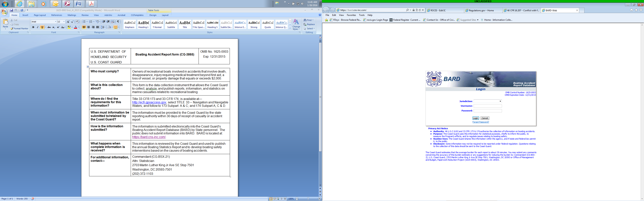Open the Jurisdiction dropdown on BARD login

coord(487,101)
